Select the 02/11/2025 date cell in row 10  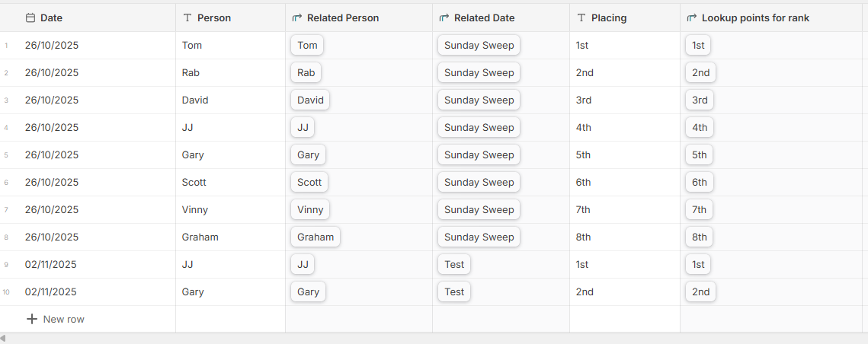(x=51, y=292)
